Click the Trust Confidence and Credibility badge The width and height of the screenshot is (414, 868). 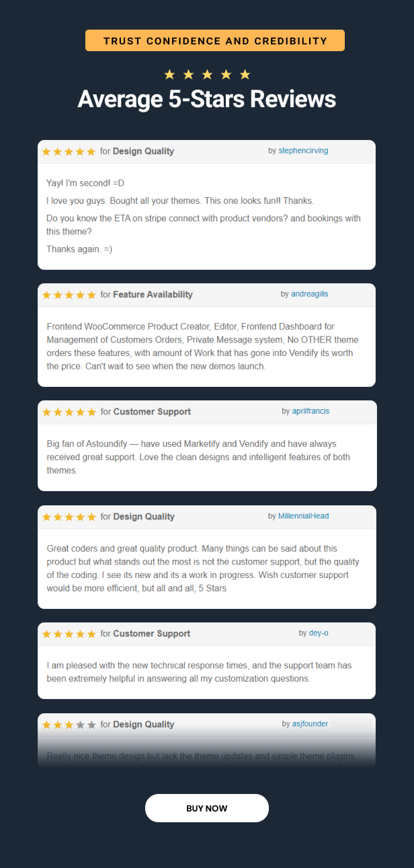(x=215, y=40)
